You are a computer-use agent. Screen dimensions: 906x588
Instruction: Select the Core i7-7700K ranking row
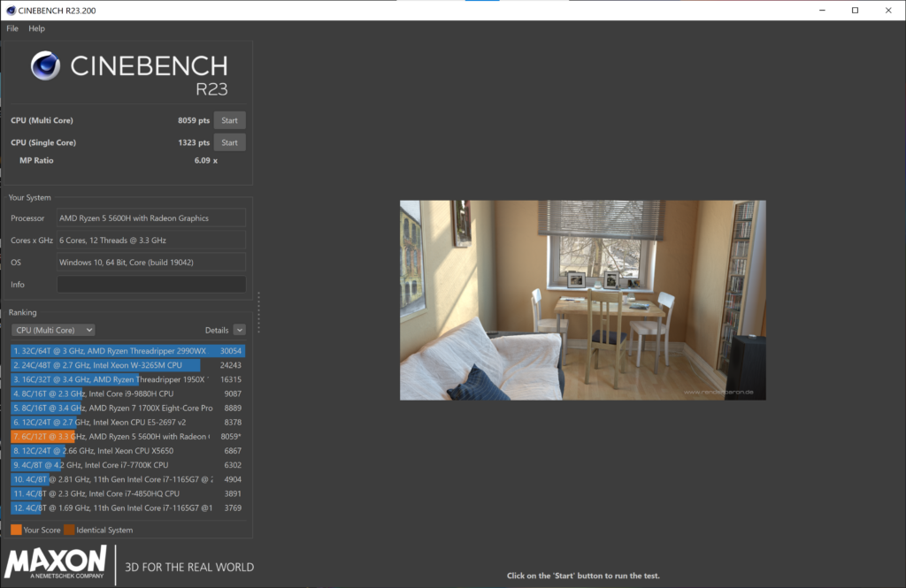coord(127,465)
